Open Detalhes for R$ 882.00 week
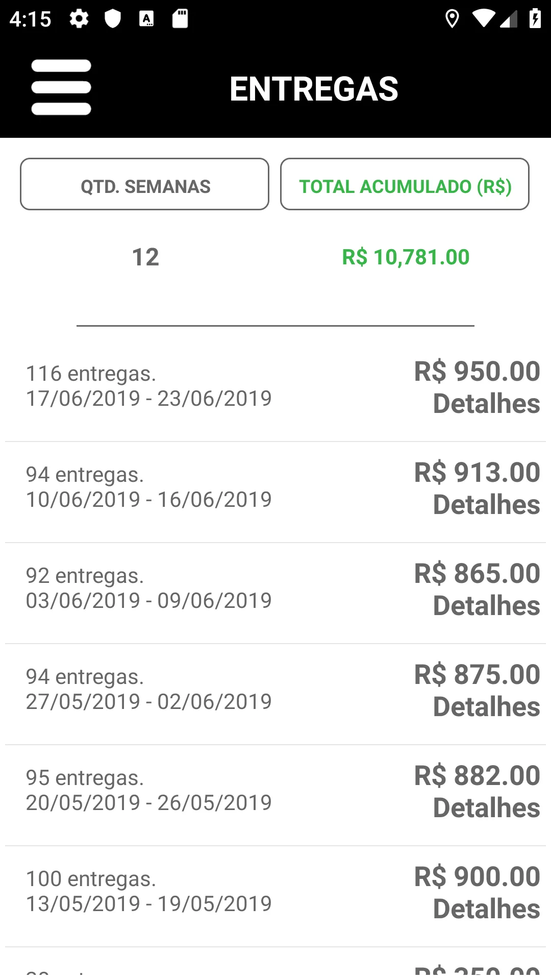The image size is (551, 980). click(486, 808)
